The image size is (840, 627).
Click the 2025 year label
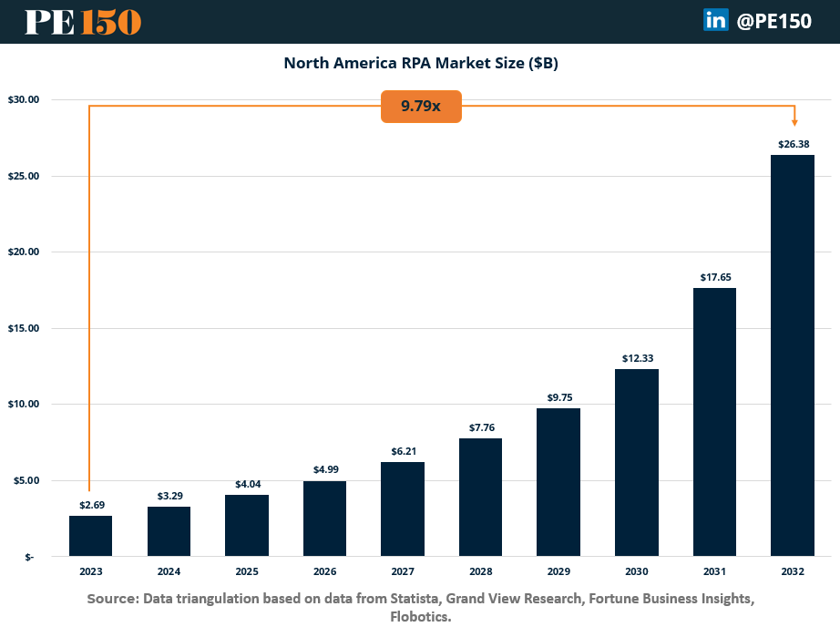[246, 571]
